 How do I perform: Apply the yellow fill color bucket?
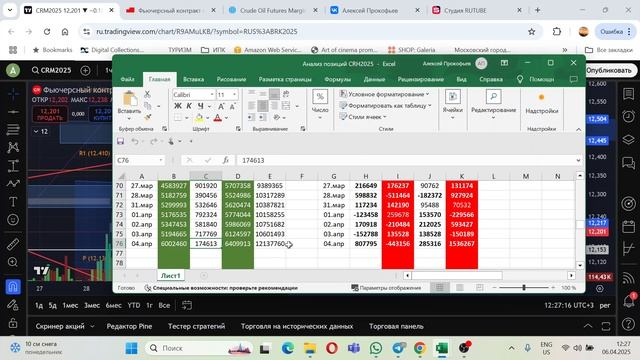coord(199,118)
